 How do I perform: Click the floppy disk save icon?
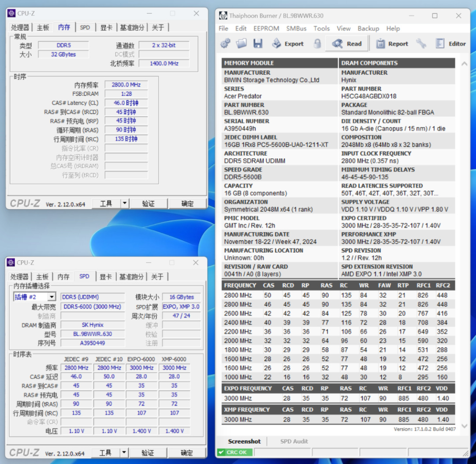coord(258,44)
